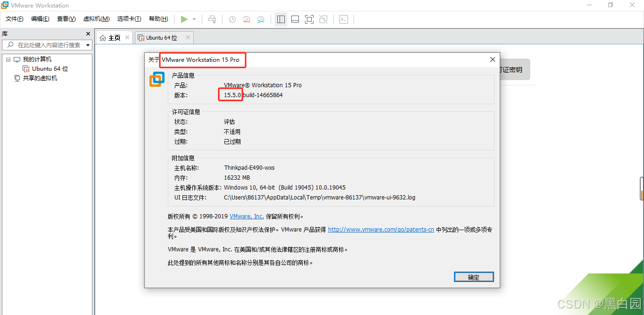Open the 查看(V) menu
This screenshot has height=315, width=644.
(66, 19)
